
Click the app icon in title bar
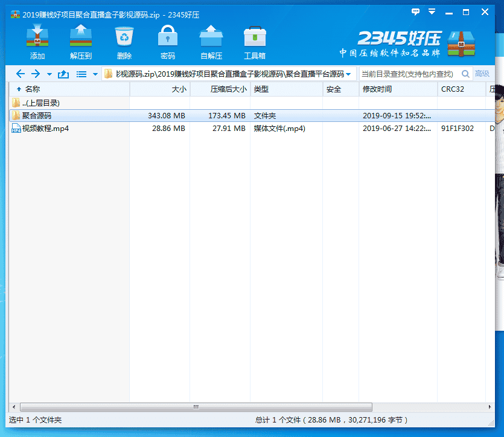(x=15, y=14)
